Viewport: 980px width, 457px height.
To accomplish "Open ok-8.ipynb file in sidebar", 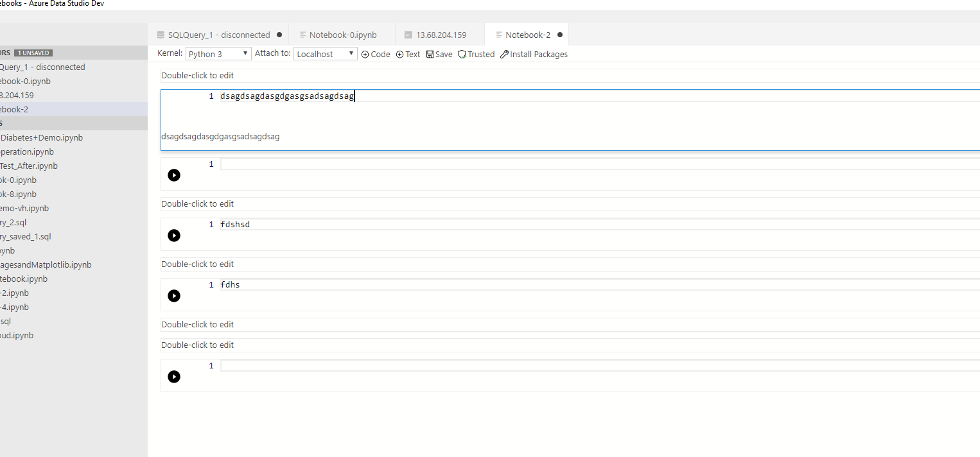I will tap(74, 194).
